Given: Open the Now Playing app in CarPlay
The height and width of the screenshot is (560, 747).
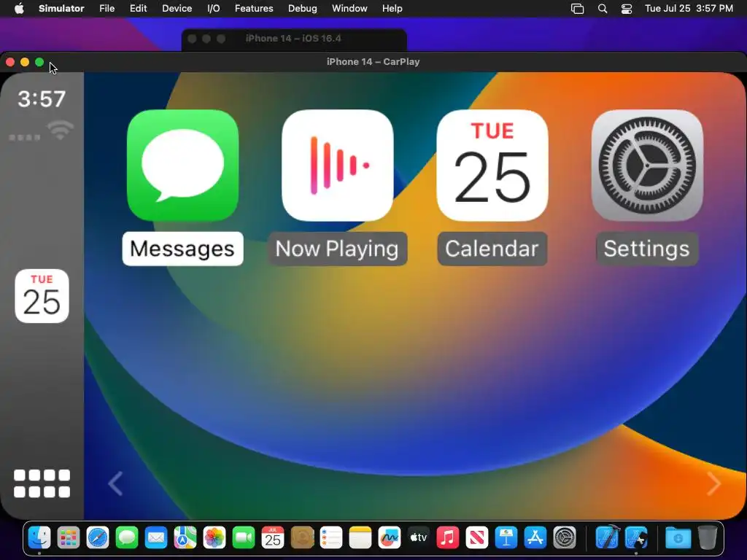Looking at the screenshot, I should (x=337, y=166).
